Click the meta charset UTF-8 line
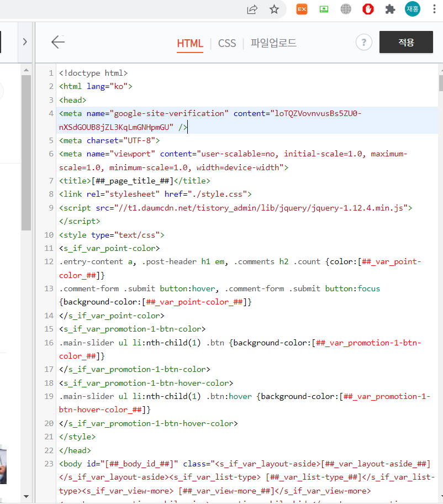Image resolution: width=443 pixels, height=504 pixels. (109, 141)
